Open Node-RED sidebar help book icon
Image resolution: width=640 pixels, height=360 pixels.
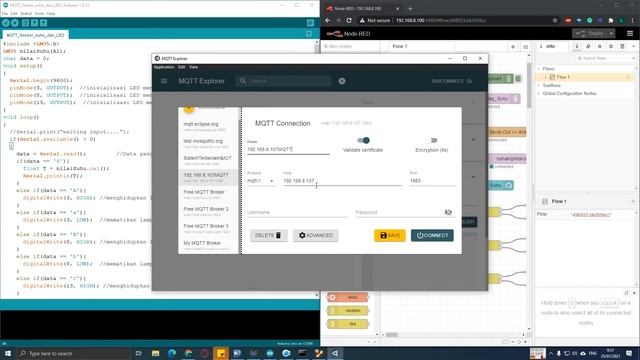tap(588, 47)
